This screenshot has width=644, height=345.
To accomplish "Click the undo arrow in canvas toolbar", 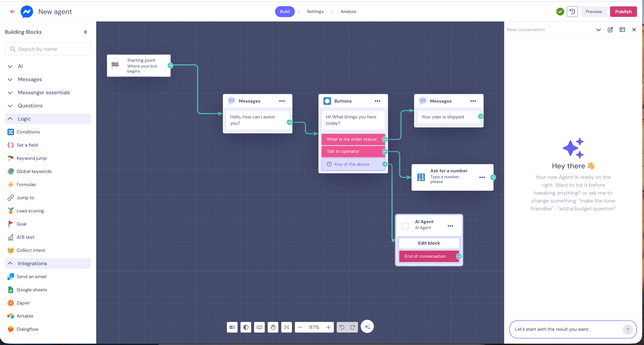I will tap(342, 327).
